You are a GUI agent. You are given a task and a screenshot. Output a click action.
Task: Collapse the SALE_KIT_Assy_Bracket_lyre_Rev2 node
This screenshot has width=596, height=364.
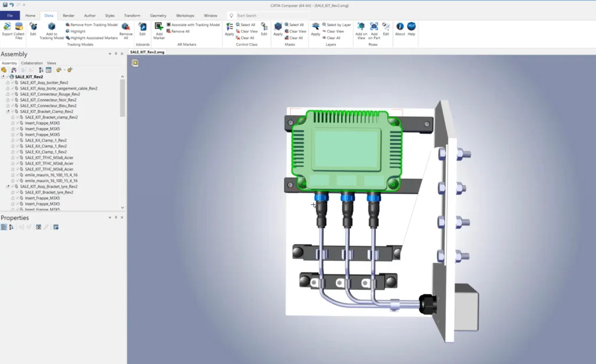pos(8,187)
